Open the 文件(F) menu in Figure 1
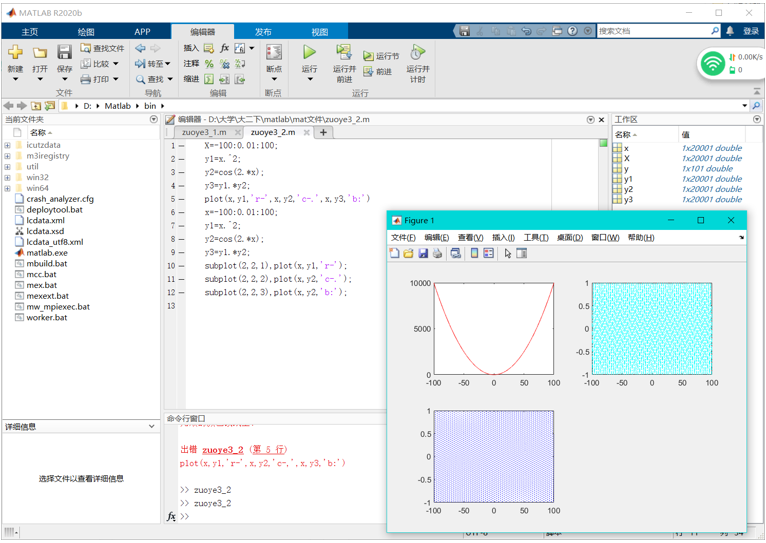 403,238
